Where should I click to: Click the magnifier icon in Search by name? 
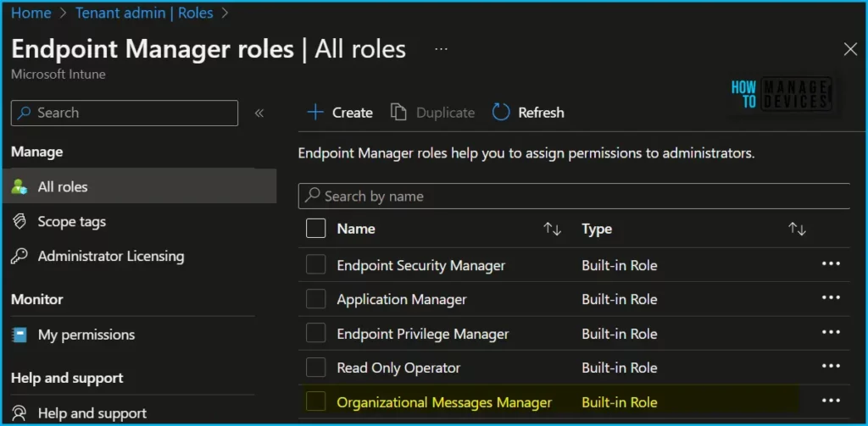pos(313,196)
